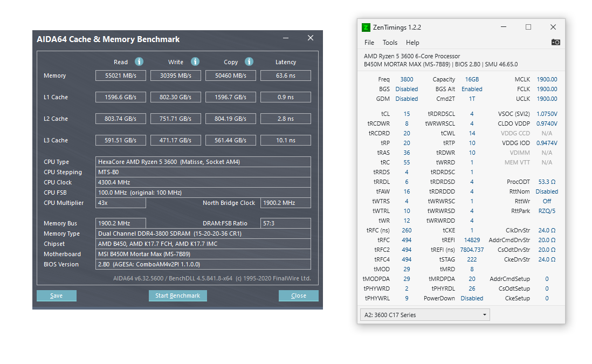Click the L1 Cache Read 1596.6 GB/s field
Screen dimensions: 592x364
121,97
